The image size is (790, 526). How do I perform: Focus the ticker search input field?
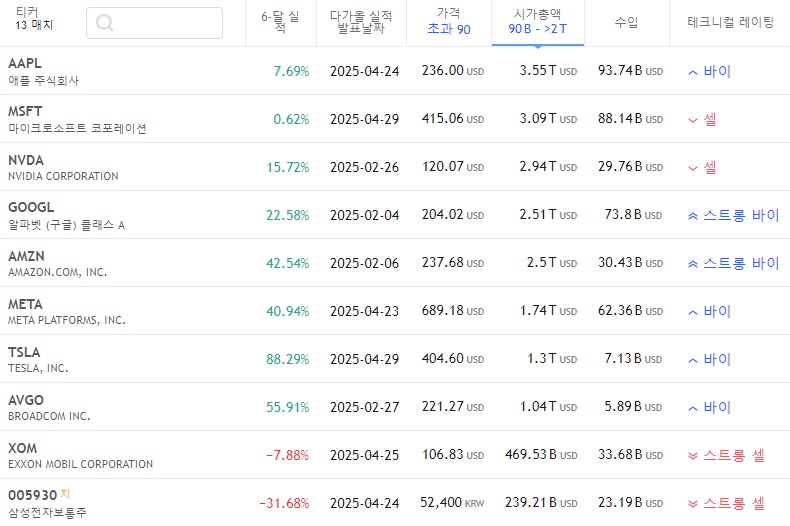(154, 23)
